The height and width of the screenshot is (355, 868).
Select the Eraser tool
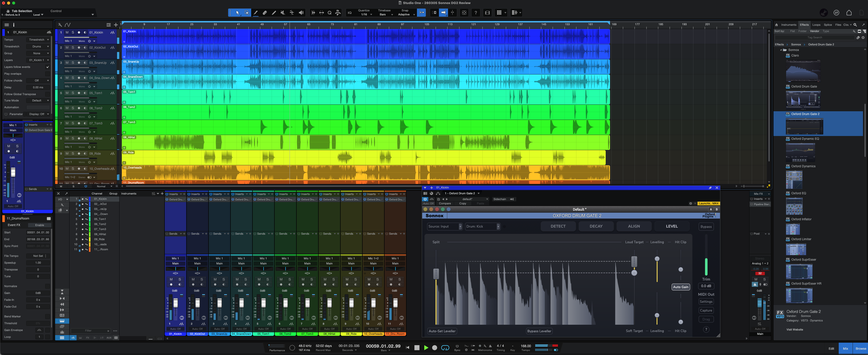tap(265, 13)
